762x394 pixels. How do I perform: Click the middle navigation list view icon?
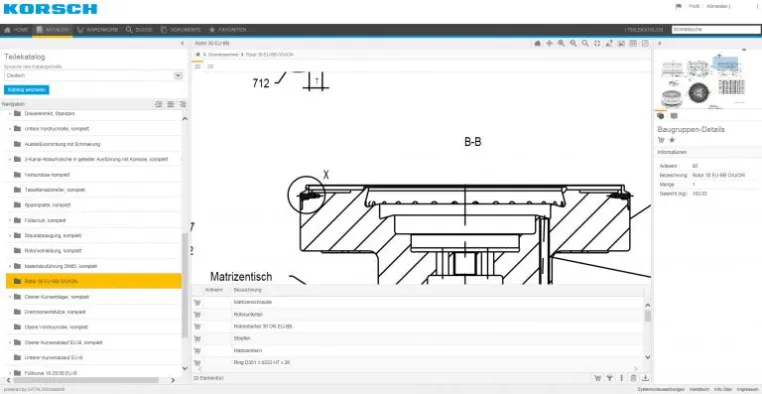[171, 104]
